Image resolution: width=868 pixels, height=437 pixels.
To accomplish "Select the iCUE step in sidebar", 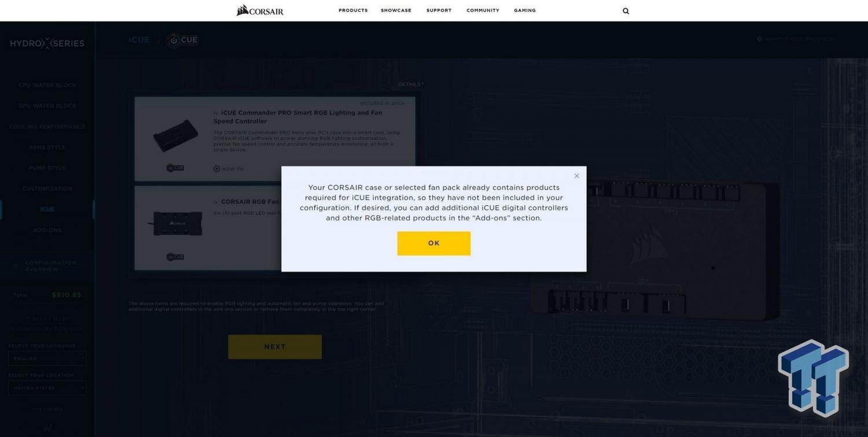I will point(47,209).
